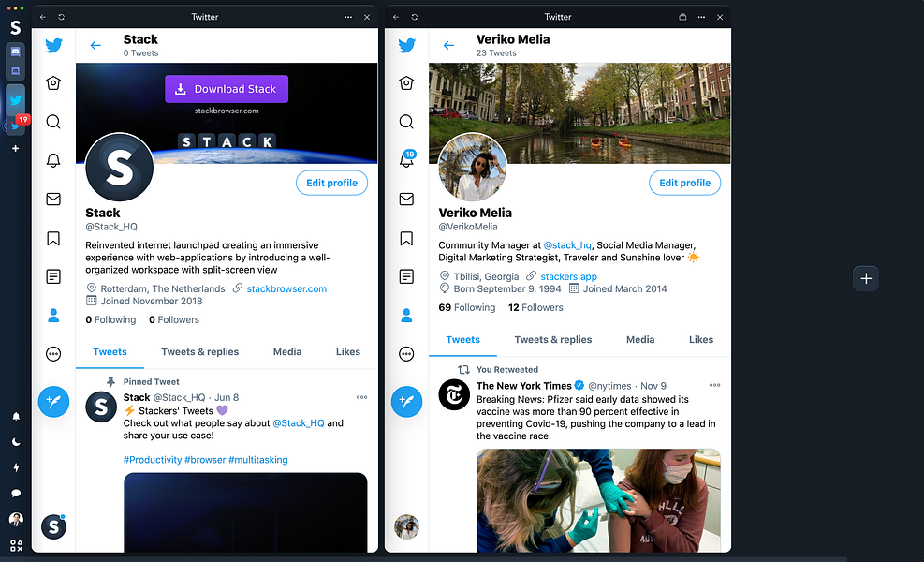The image size is (924, 562).
Task: Add a new space with sidebar plus
Action: point(16,149)
